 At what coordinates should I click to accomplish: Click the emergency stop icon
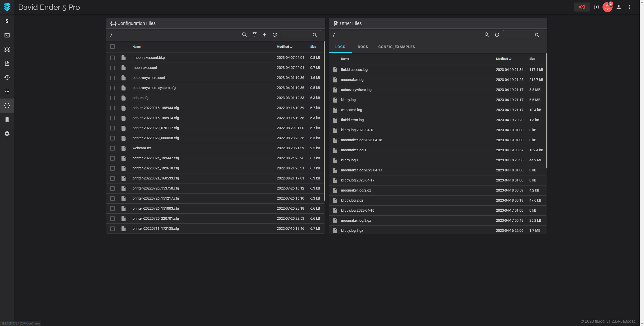[582, 7]
